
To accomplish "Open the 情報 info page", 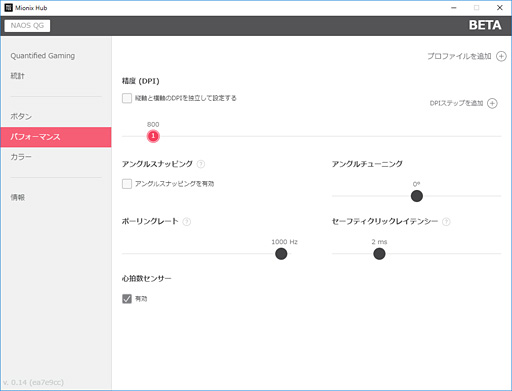I will click(17, 197).
